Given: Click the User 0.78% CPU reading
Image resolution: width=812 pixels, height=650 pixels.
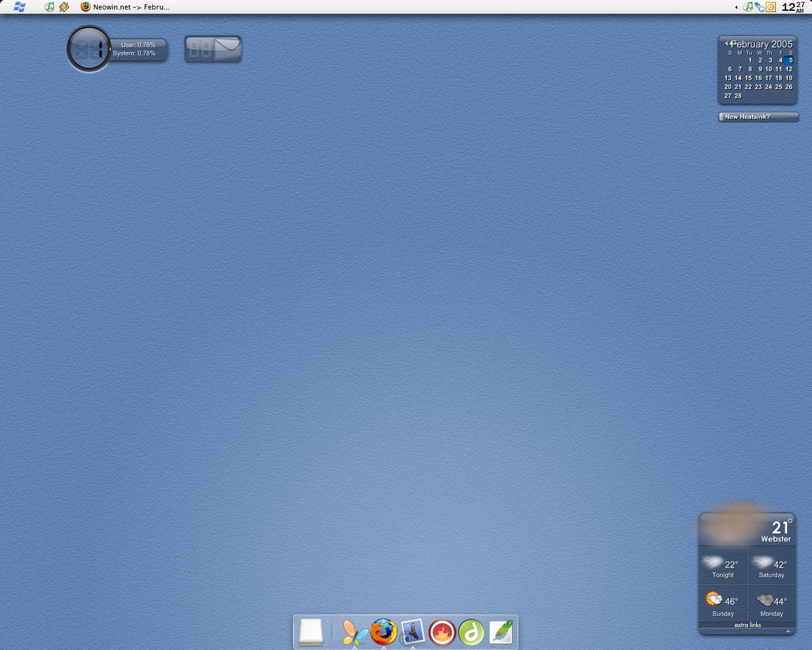Looking at the screenshot, I should click(x=138, y=45).
